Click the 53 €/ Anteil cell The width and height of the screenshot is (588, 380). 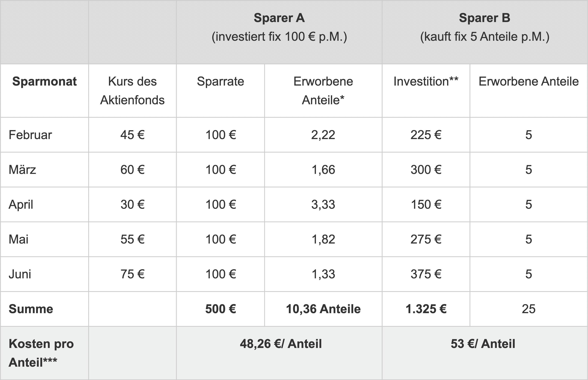coord(485,353)
